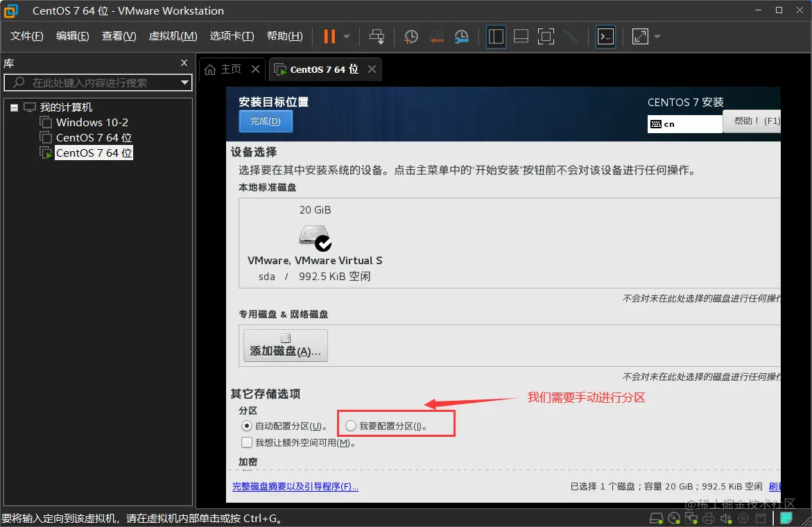Open the 查看(V) menu

(x=119, y=36)
